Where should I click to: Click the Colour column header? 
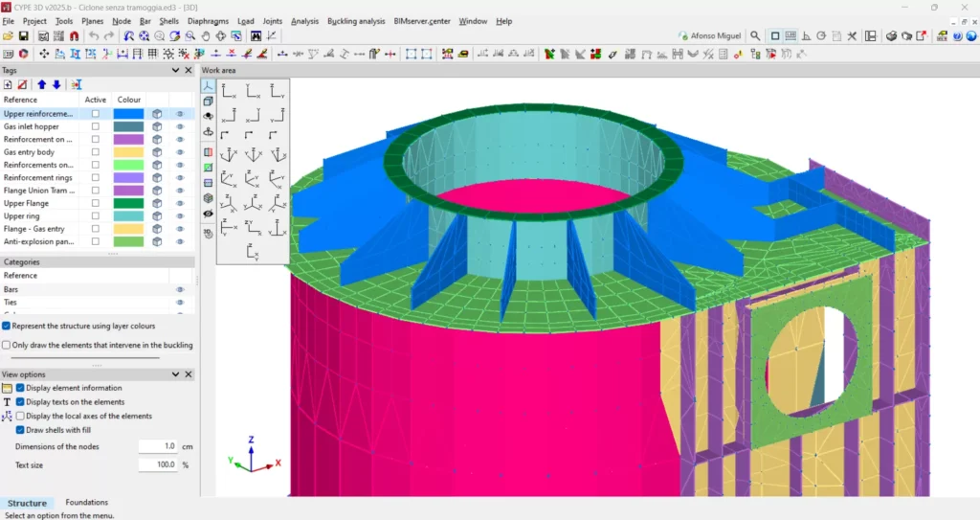pyautogui.click(x=129, y=100)
